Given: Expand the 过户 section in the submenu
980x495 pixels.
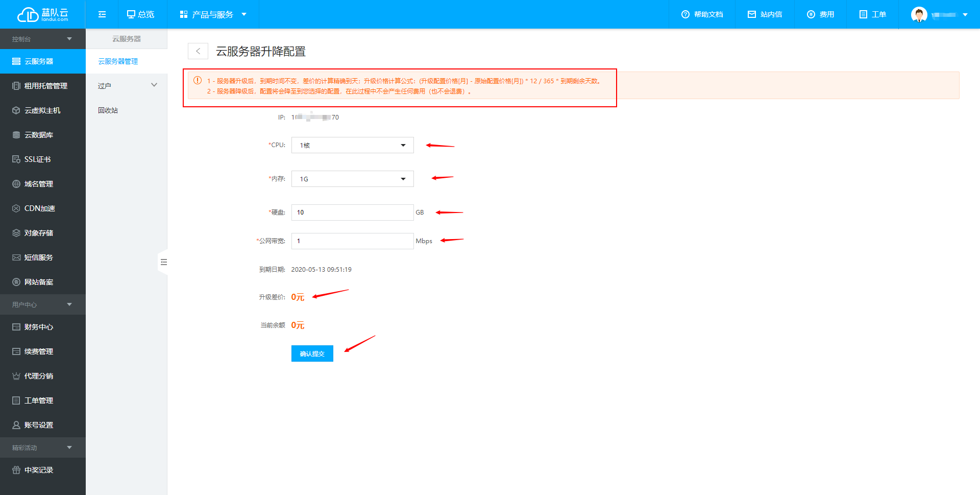Looking at the screenshot, I should coord(127,85).
